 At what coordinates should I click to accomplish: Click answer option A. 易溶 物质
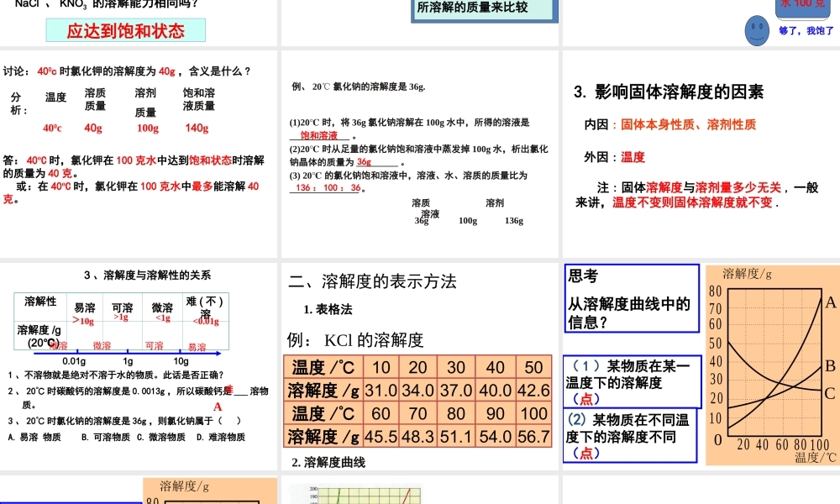[34, 438]
